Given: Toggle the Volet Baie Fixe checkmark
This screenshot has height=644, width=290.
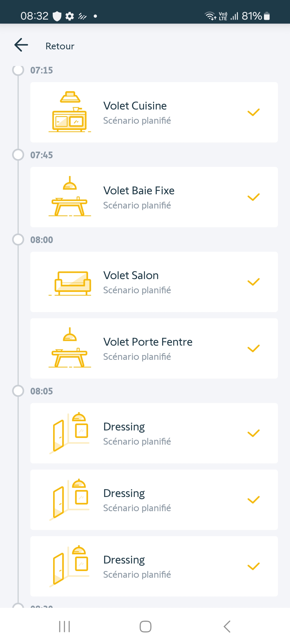Looking at the screenshot, I should 253,197.
